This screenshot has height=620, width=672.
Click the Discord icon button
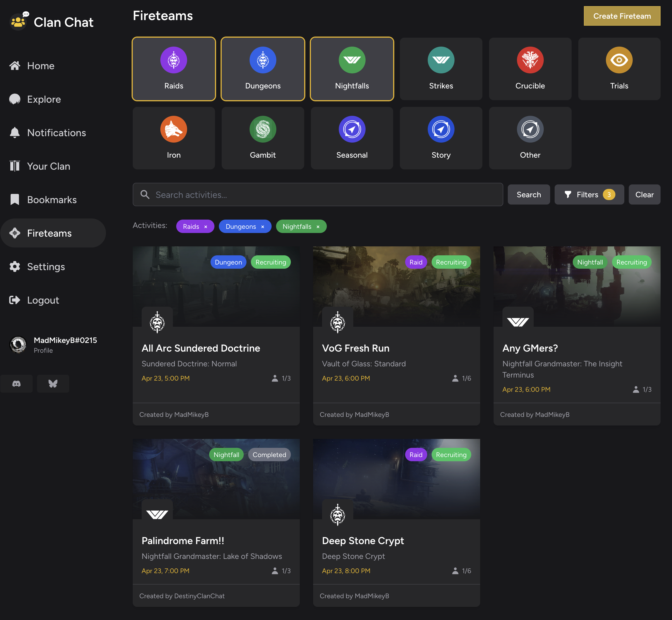(x=16, y=383)
